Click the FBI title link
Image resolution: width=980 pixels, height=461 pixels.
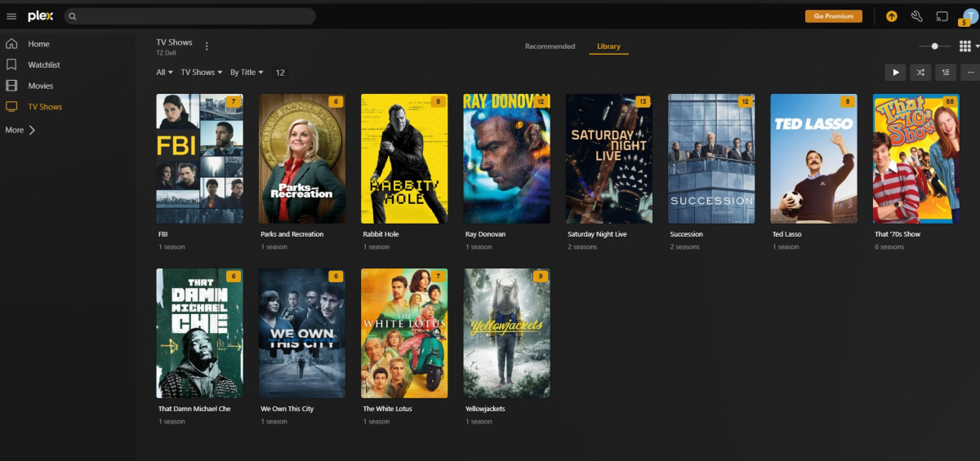pyautogui.click(x=163, y=234)
